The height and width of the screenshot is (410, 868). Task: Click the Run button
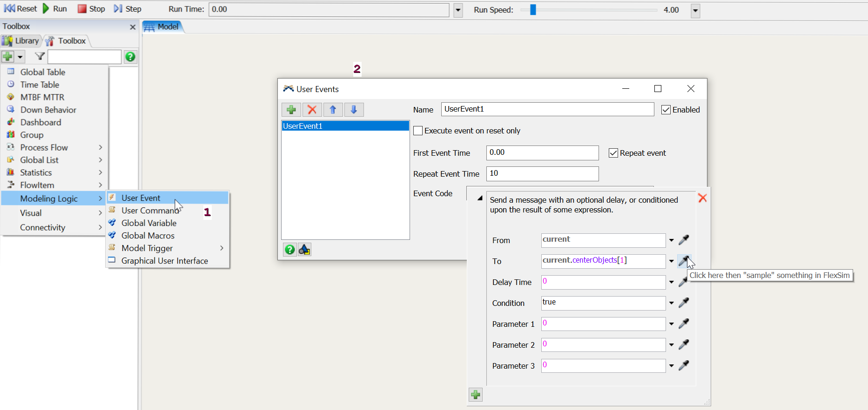click(x=55, y=9)
